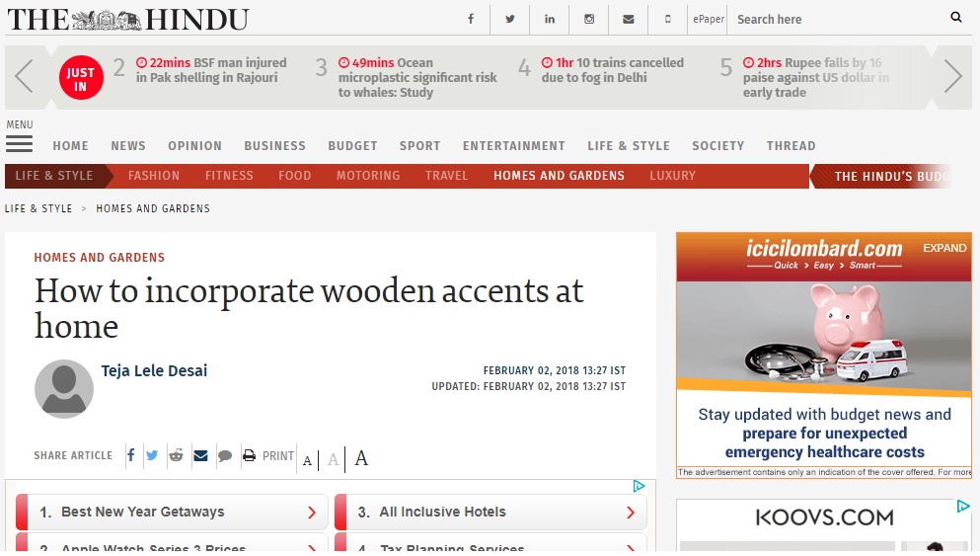The height and width of the screenshot is (556, 980).
Task: Read '10 trains cancelled due to fog' story
Action: 612,70
